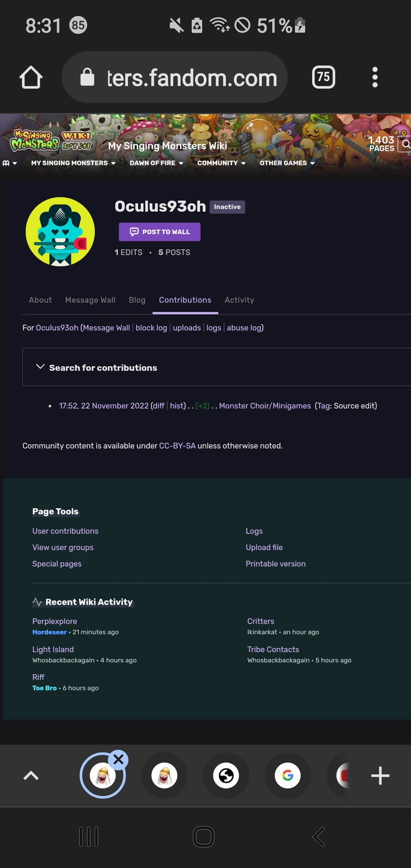Open the Dawn of Fire dropdown
The height and width of the screenshot is (868, 411).
pyautogui.click(x=156, y=163)
